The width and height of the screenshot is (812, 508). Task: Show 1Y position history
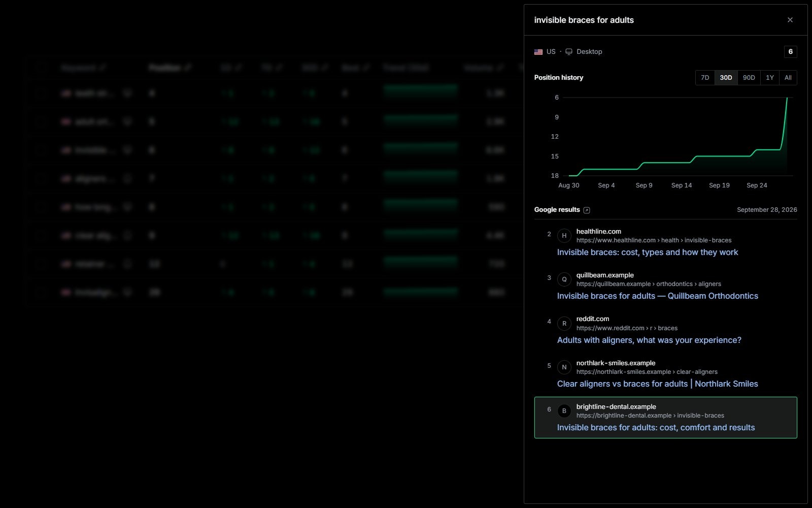[x=770, y=78]
